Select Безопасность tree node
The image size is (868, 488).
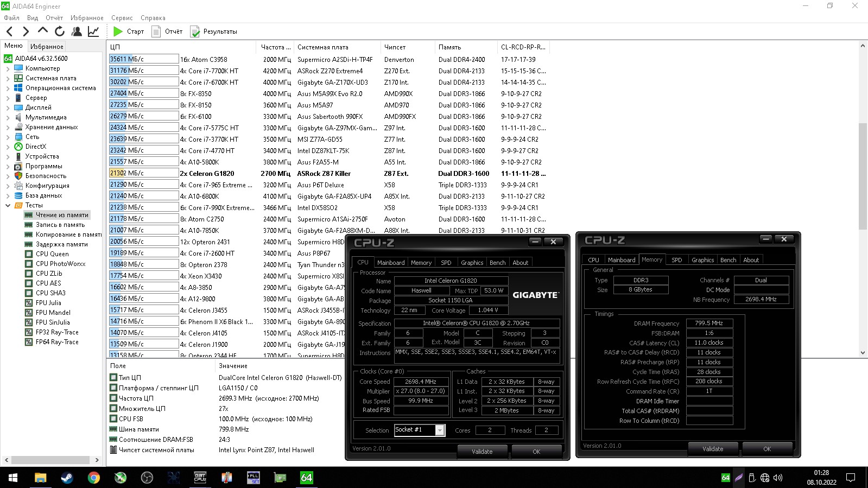(46, 176)
